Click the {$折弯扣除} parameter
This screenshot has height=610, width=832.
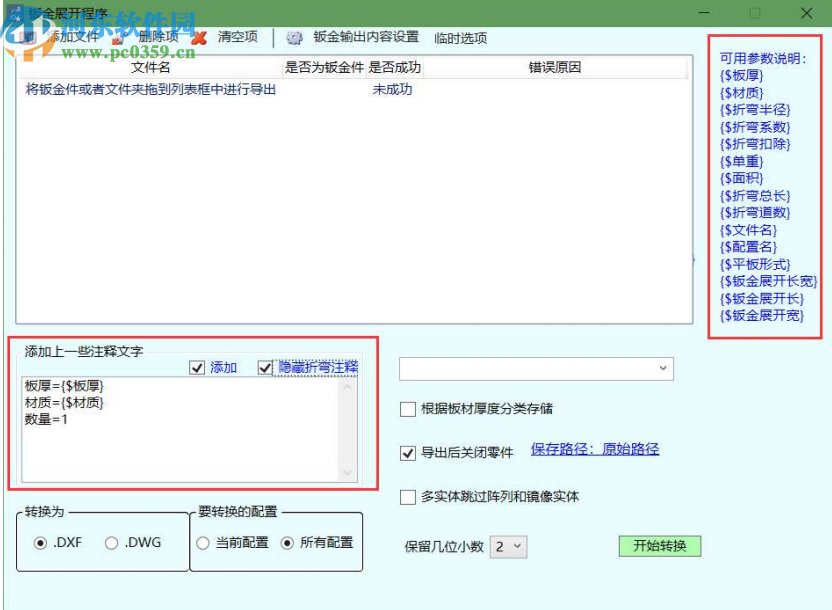tap(755, 144)
